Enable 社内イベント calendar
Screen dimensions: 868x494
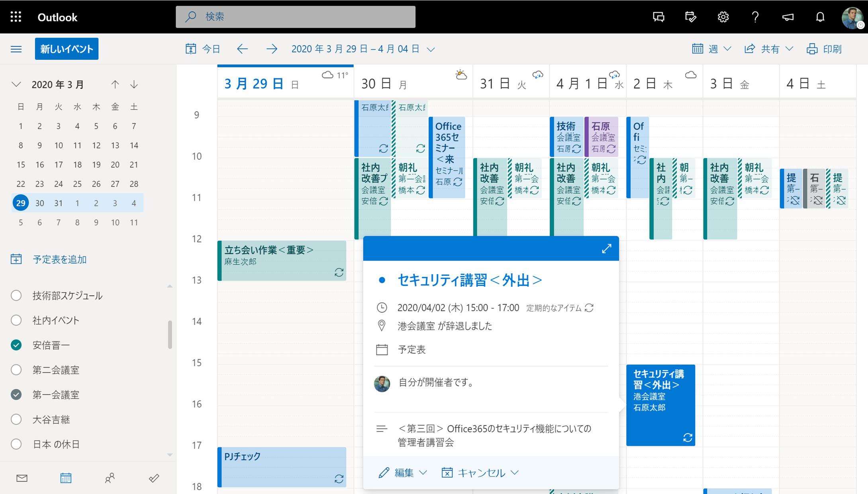(x=16, y=320)
